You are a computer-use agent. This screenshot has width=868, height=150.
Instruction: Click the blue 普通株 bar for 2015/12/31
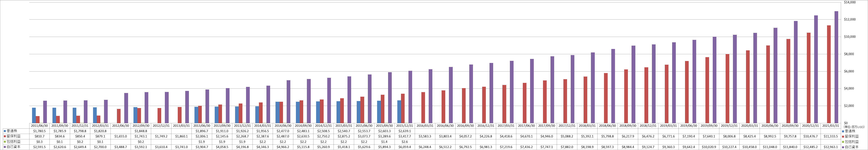[399, 112]
